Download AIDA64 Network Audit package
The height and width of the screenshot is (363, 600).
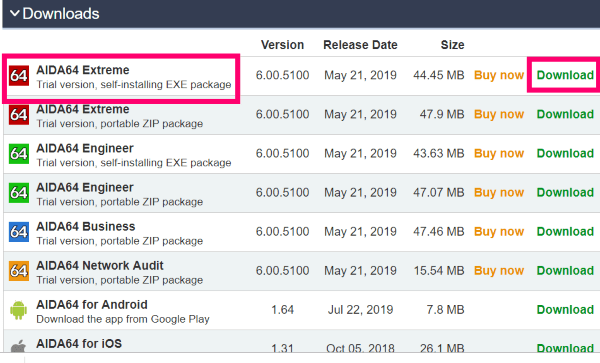tap(565, 270)
